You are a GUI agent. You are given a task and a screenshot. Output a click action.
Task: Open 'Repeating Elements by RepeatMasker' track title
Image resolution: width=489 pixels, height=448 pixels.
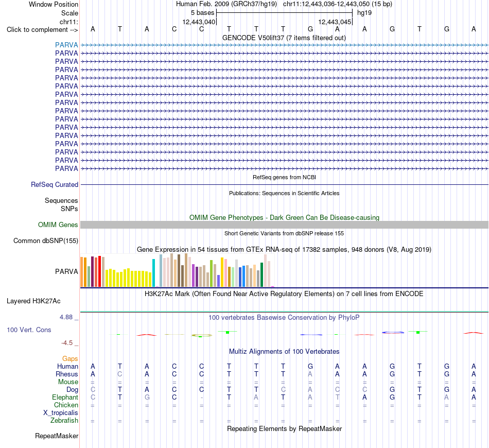(284, 428)
